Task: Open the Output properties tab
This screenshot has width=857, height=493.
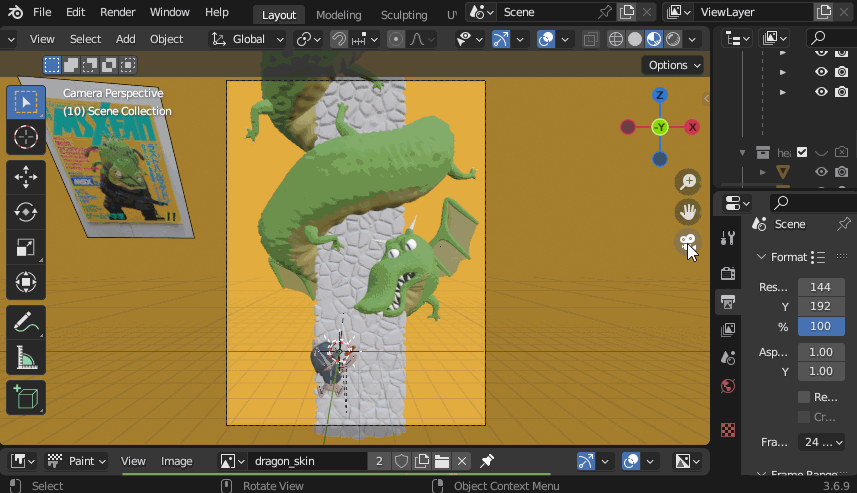Action: (x=728, y=301)
